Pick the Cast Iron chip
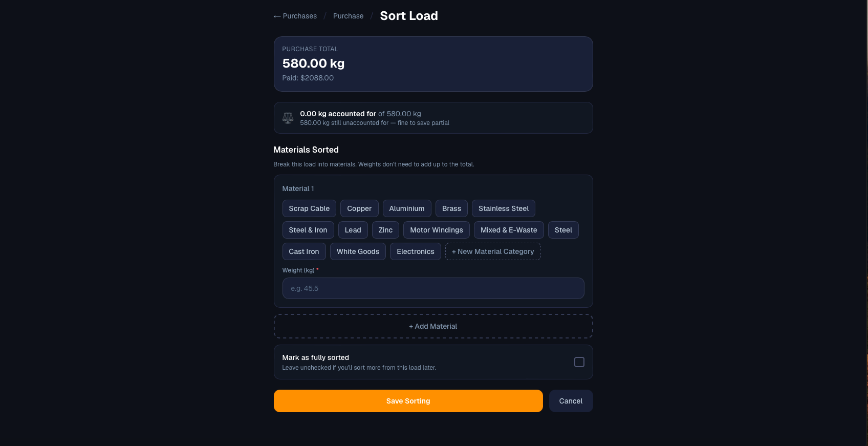This screenshot has width=868, height=446. (x=304, y=251)
